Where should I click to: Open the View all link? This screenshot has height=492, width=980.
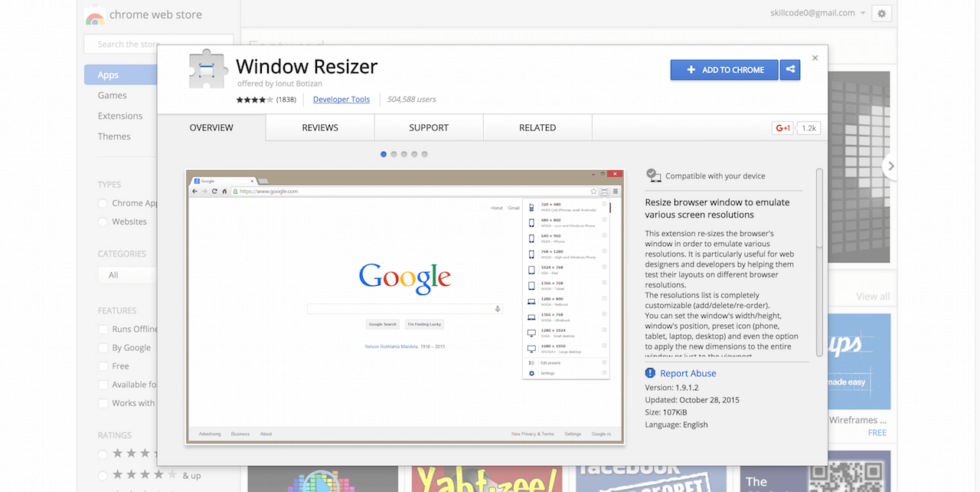click(x=873, y=297)
